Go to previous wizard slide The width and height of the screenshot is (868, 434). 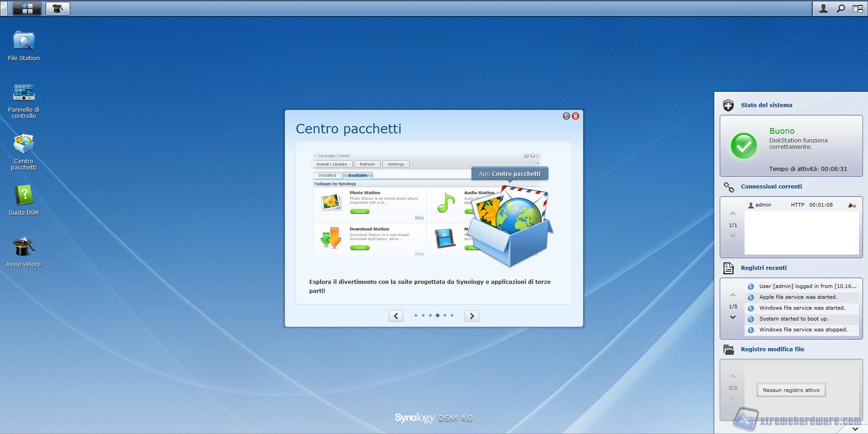tap(396, 316)
